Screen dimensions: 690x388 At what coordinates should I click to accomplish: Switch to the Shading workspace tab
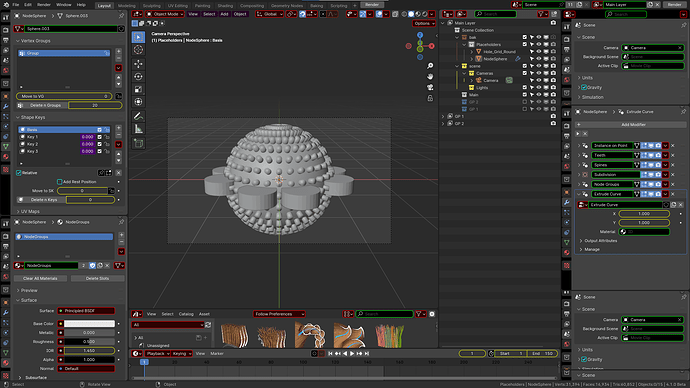click(225, 6)
